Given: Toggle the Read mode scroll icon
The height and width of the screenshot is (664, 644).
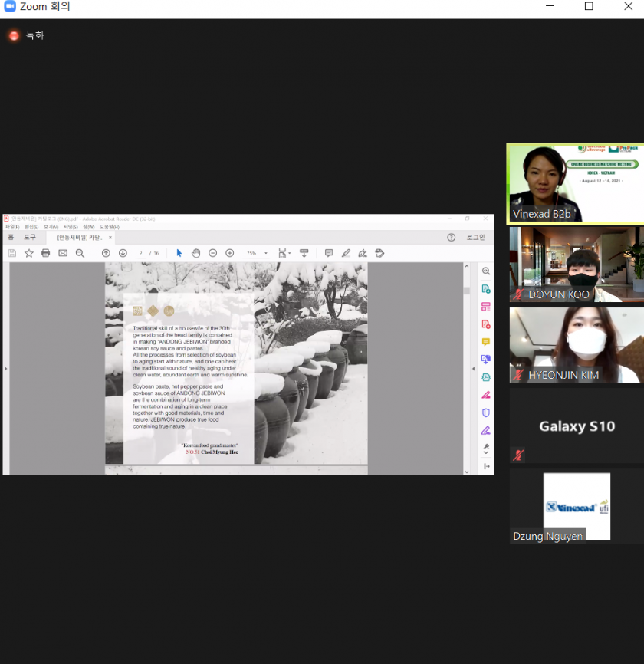Looking at the screenshot, I should pyautogui.click(x=304, y=253).
